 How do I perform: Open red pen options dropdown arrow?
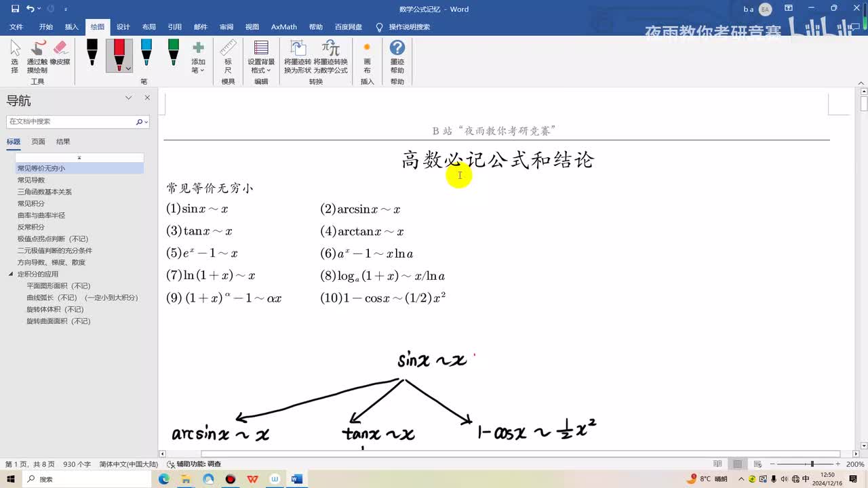[128, 68]
